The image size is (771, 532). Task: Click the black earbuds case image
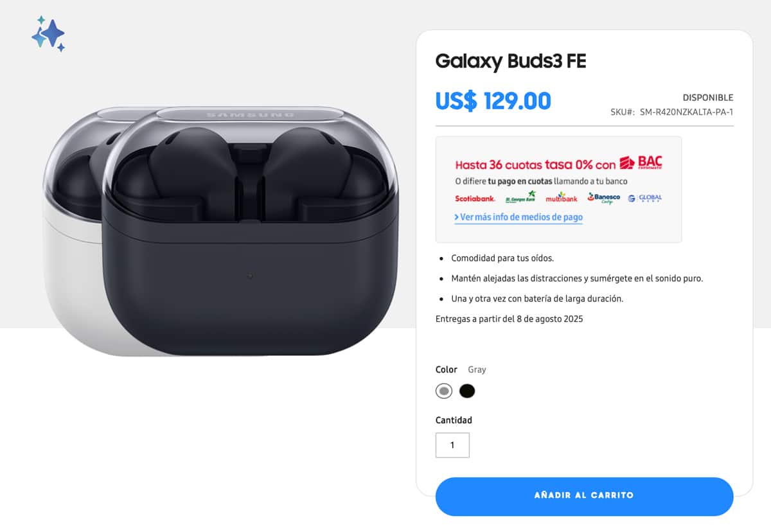pyautogui.click(x=251, y=231)
